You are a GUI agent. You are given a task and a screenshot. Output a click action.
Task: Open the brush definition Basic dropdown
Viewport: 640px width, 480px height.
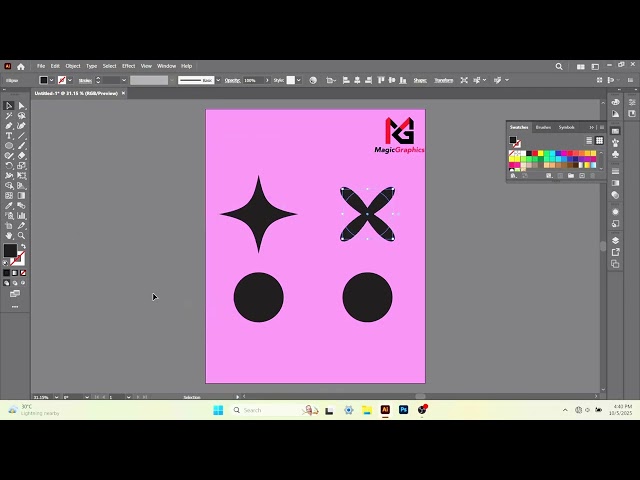218,80
